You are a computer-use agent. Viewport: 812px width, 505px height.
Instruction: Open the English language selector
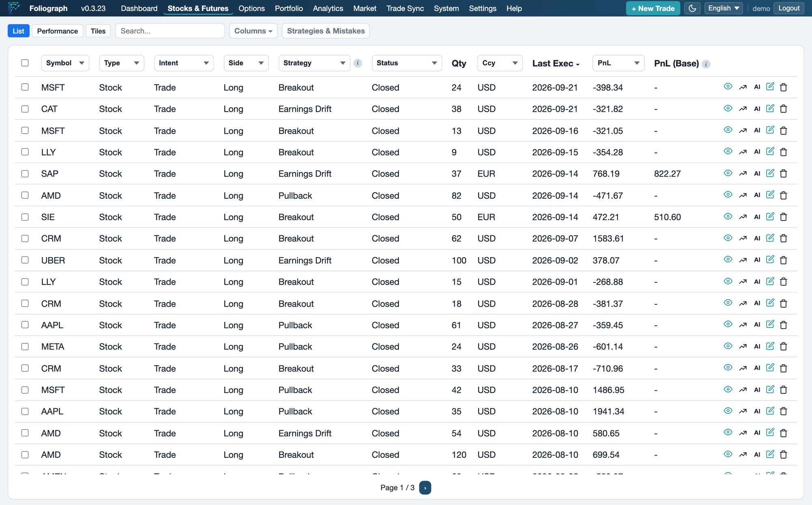point(723,8)
